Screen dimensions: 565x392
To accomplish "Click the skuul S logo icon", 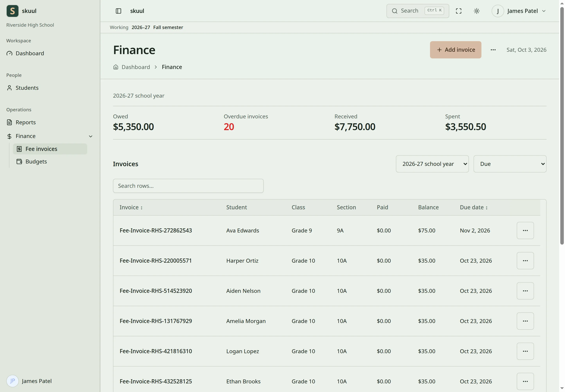I will (12, 11).
